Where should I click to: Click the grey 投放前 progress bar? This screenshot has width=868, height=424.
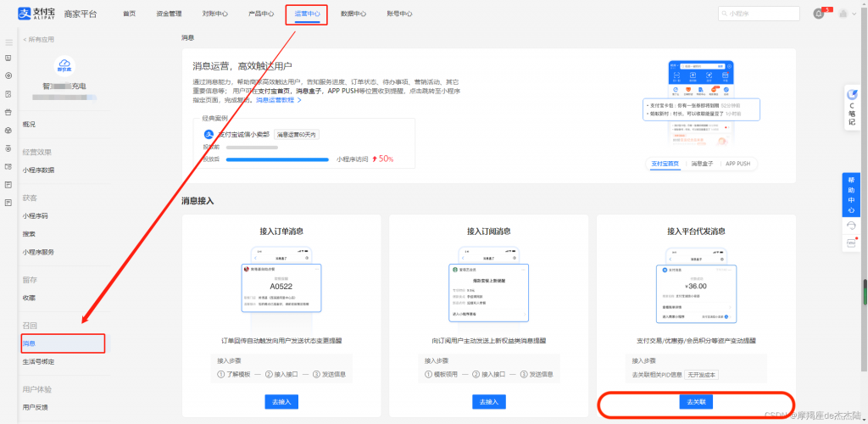coord(252,148)
